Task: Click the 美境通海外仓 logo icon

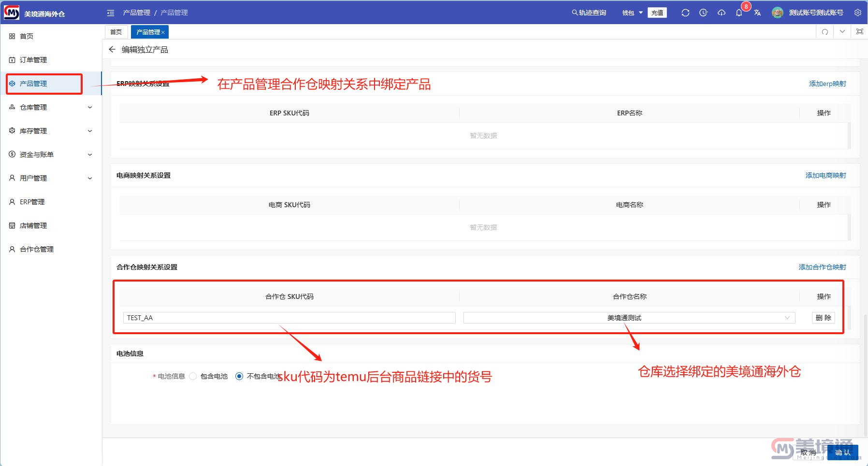Action: 12,13
